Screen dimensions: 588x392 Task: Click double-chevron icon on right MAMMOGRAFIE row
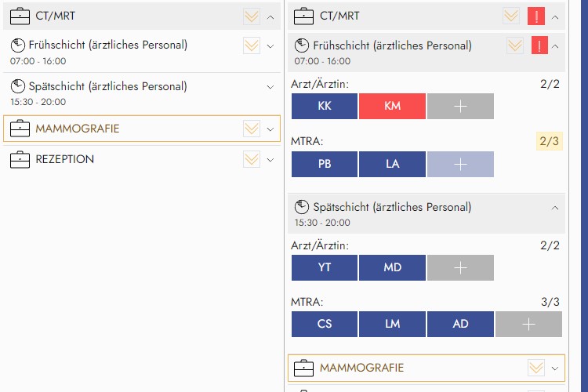pos(536,367)
